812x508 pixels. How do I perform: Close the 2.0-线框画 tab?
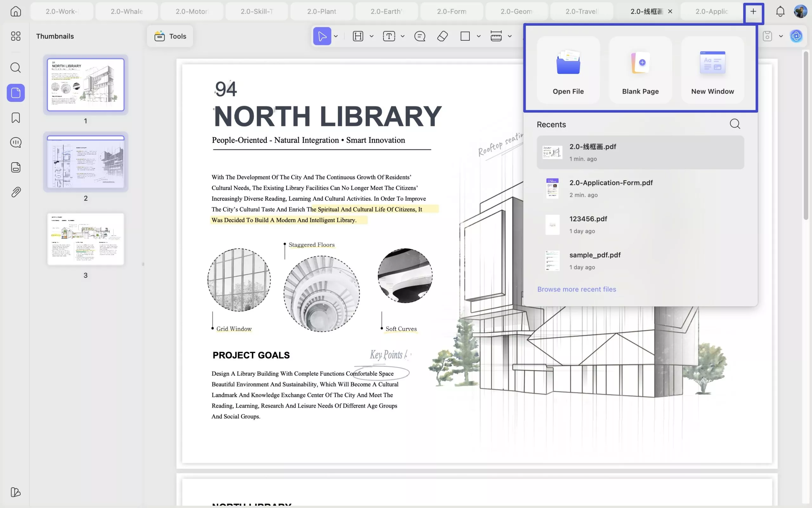(670, 11)
